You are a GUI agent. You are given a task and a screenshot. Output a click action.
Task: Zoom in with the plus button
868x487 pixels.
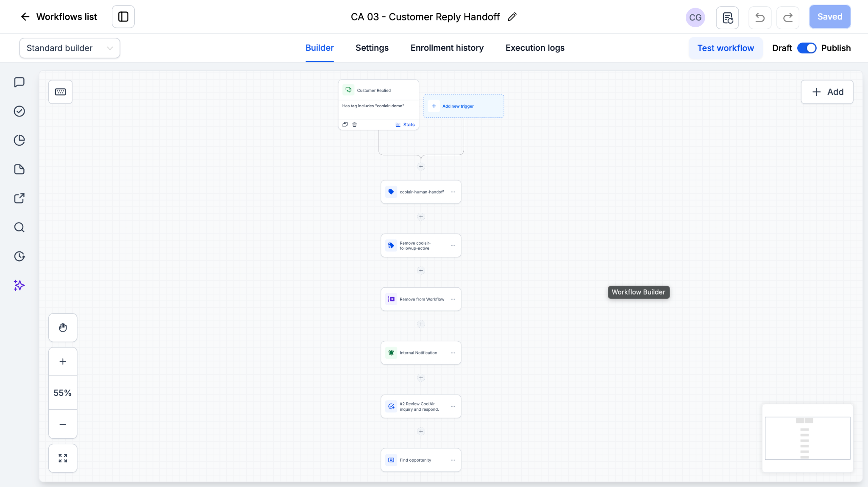(x=63, y=362)
